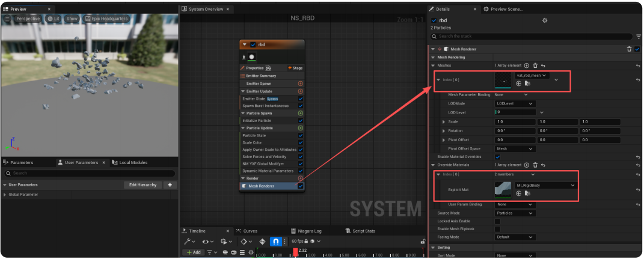The width and height of the screenshot is (644, 259).
Task: Switch to the Niagara Log tab
Action: 309,231
